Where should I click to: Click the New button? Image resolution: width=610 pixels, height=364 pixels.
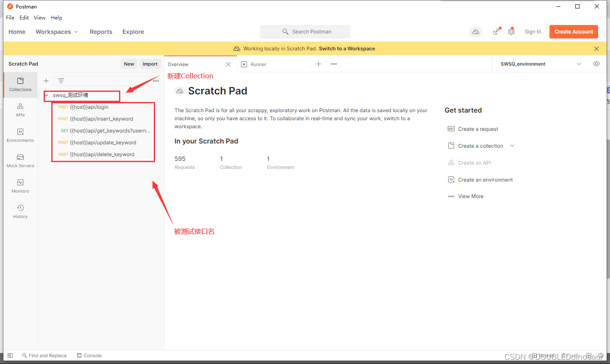pos(129,64)
